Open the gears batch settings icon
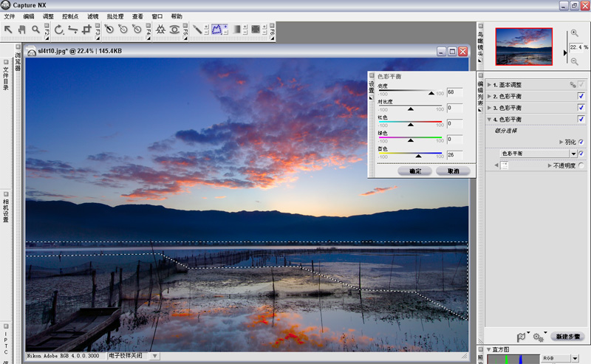Viewport: 591px width, 364px height. 539,337
